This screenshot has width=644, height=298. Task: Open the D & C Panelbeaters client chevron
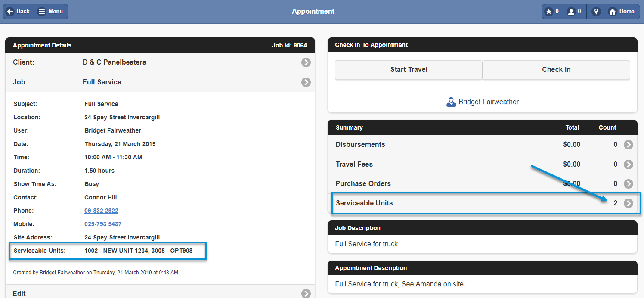(x=306, y=62)
